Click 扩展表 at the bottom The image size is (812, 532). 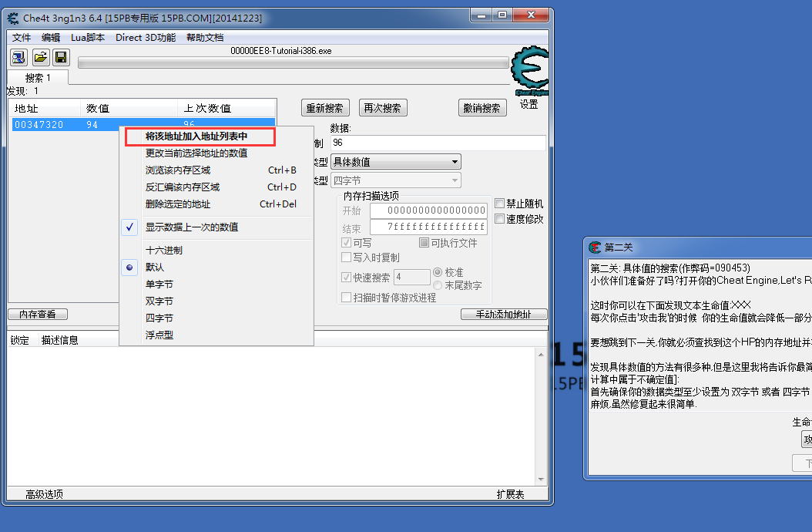[x=510, y=494]
